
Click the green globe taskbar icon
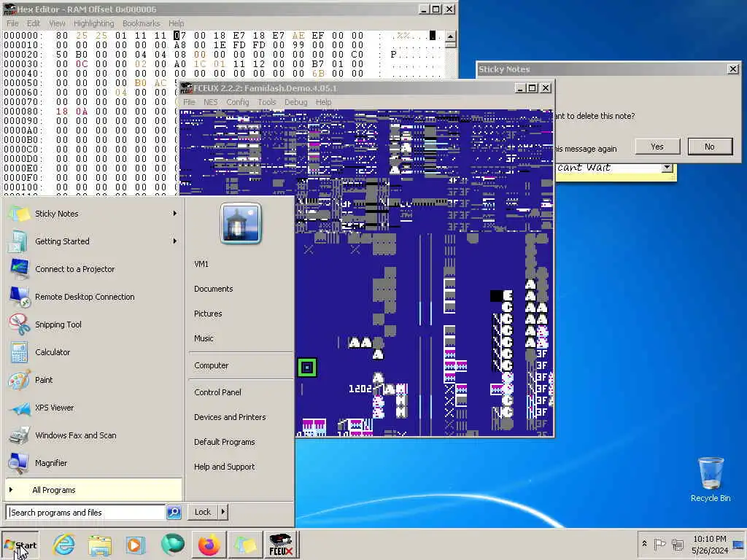pos(172,544)
